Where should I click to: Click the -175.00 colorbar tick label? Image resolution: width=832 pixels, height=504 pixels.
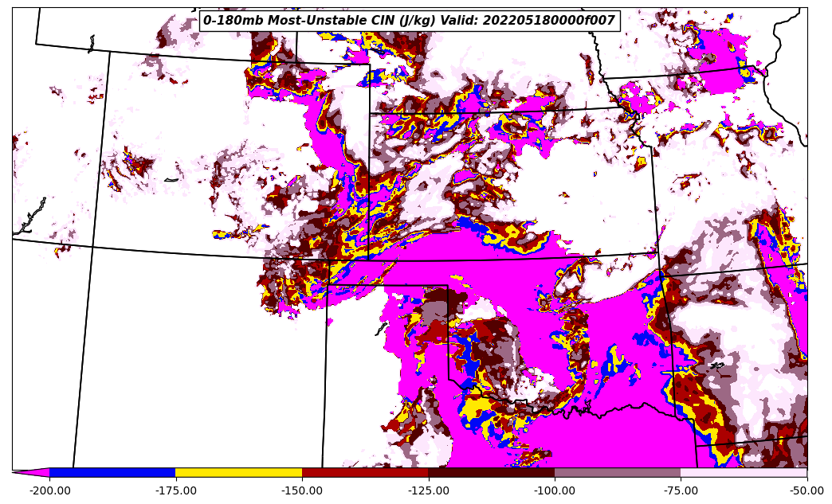pyautogui.click(x=175, y=490)
